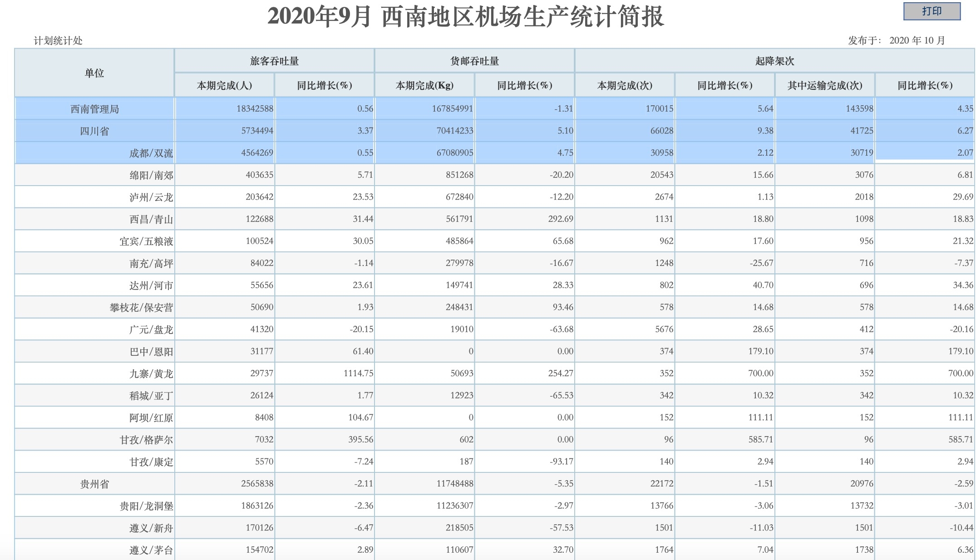Click the 遵义/茅台 airport cell
Screen dimensions: 976x560
point(151,550)
